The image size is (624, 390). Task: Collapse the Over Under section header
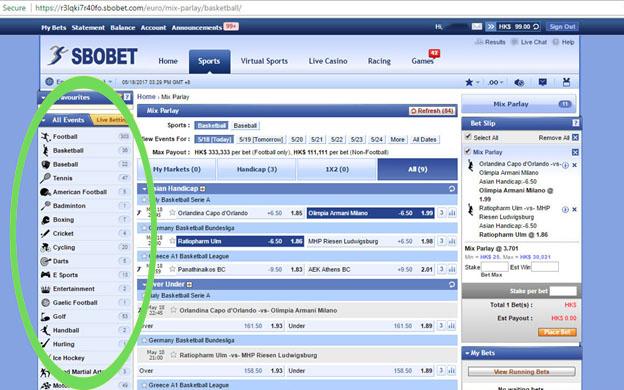point(144,284)
